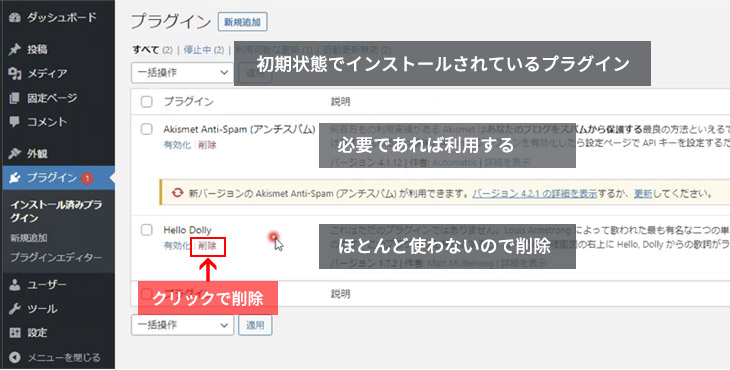Click the Users (ユーザー) person icon

[x=15, y=284]
